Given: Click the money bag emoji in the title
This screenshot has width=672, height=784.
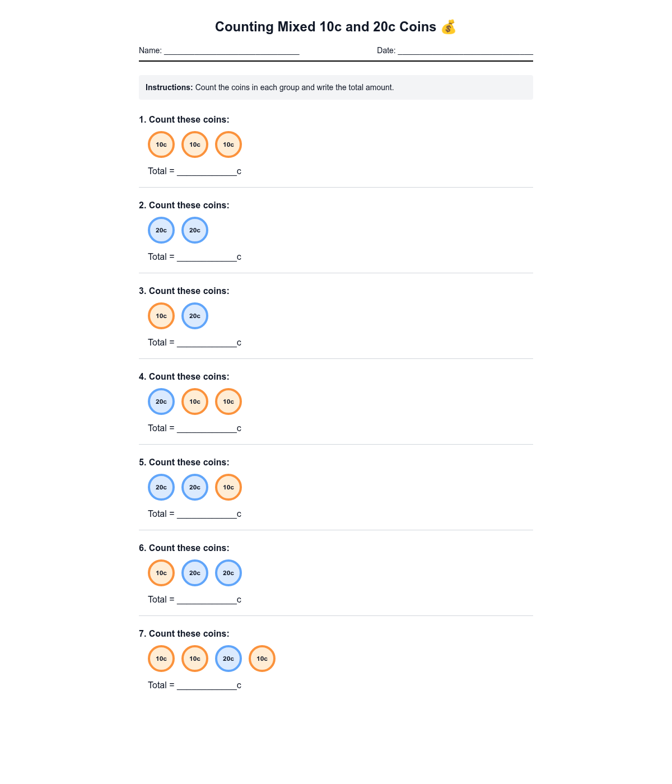Looking at the screenshot, I should [x=449, y=27].
